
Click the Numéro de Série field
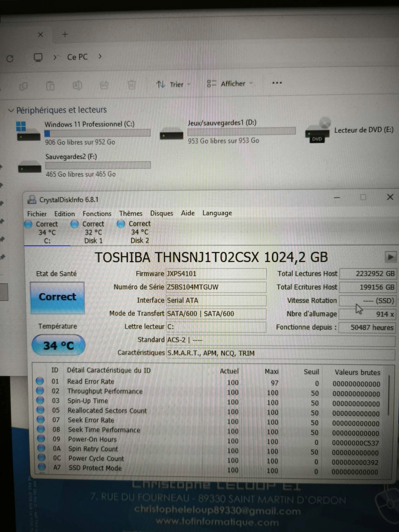(x=216, y=287)
